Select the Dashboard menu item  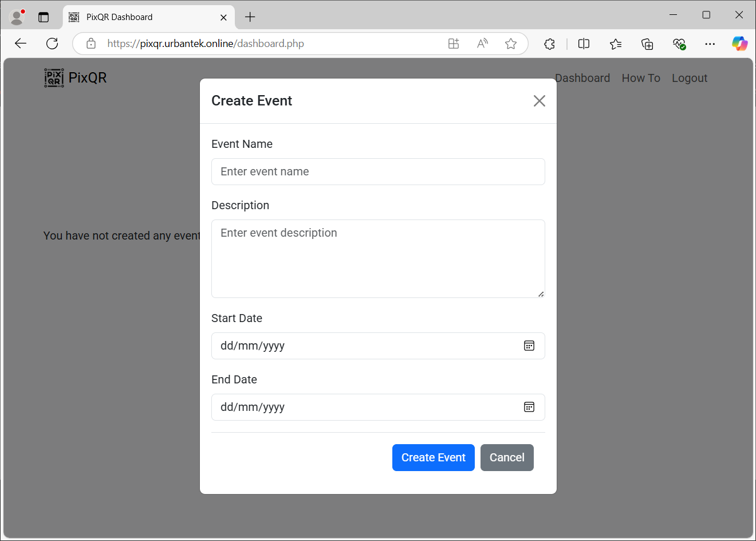582,78
